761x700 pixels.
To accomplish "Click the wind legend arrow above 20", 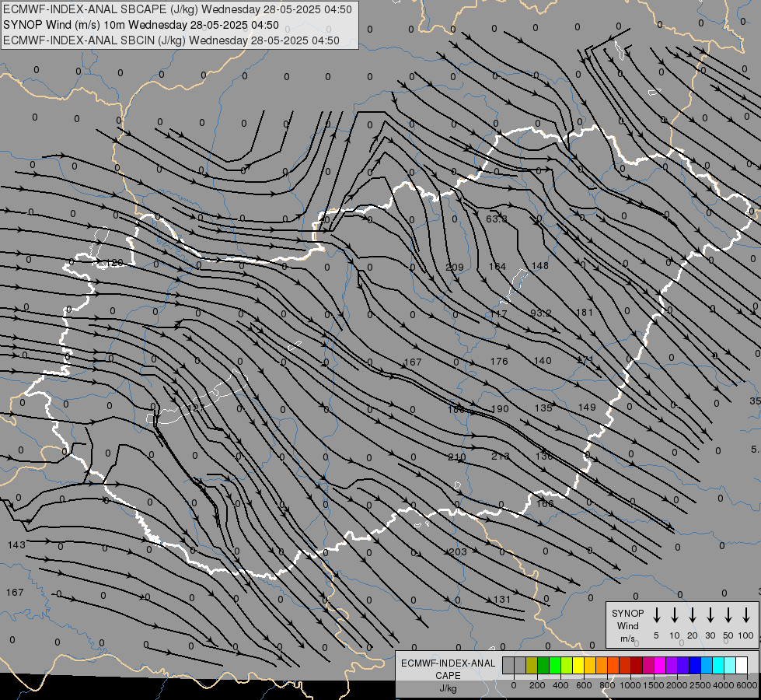I will (692, 615).
